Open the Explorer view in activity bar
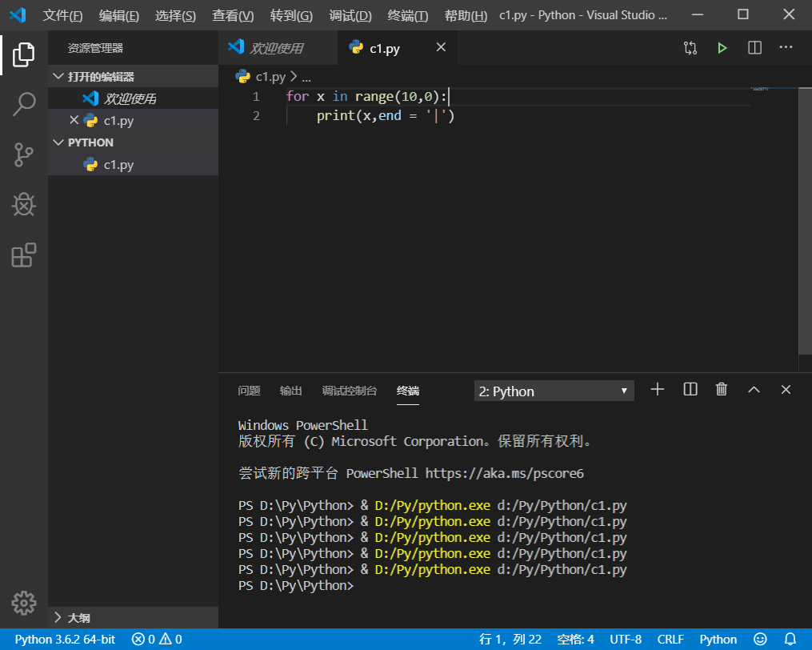The image size is (812, 650). (x=24, y=54)
